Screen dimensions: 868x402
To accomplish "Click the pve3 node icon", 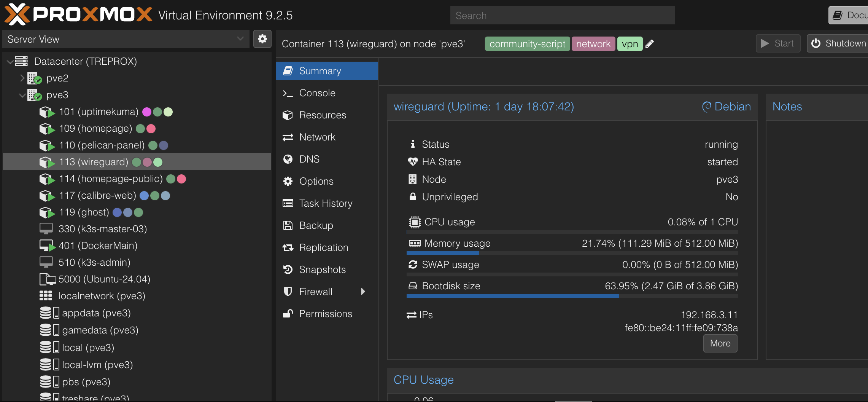I will pos(34,95).
